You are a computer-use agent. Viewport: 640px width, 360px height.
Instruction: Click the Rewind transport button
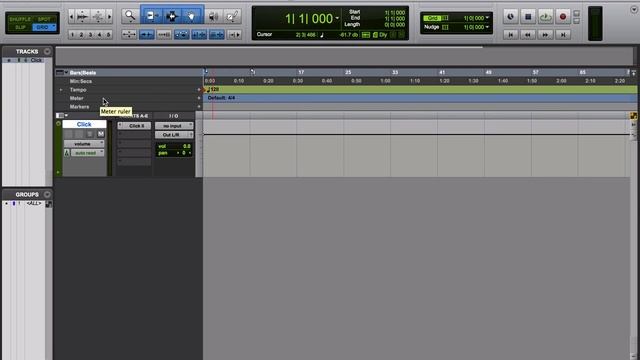point(528,35)
